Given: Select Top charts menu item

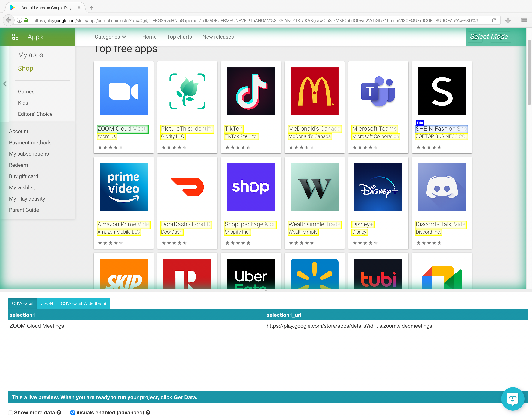Looking at the screenshot, I should coord(179,37).
